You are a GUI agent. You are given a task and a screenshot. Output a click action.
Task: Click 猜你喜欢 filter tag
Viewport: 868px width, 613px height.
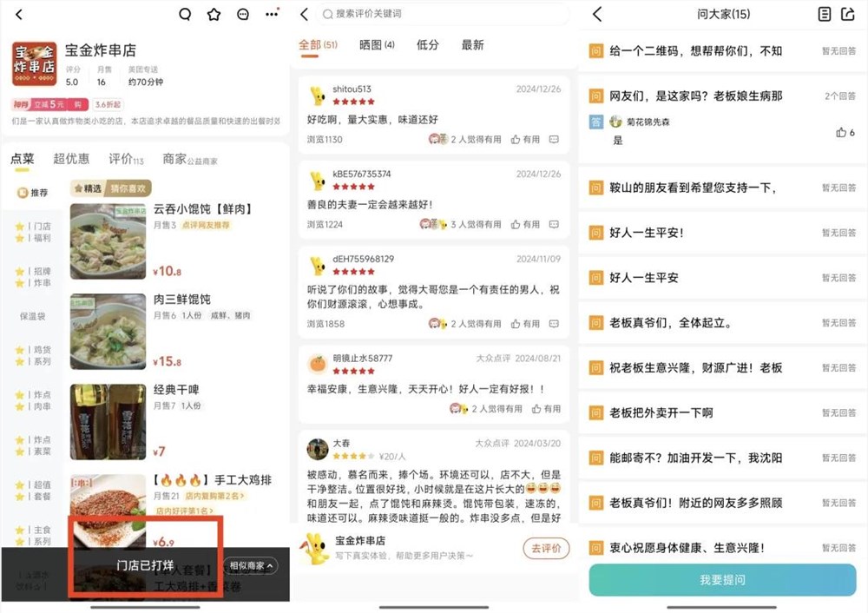(128, 188)
